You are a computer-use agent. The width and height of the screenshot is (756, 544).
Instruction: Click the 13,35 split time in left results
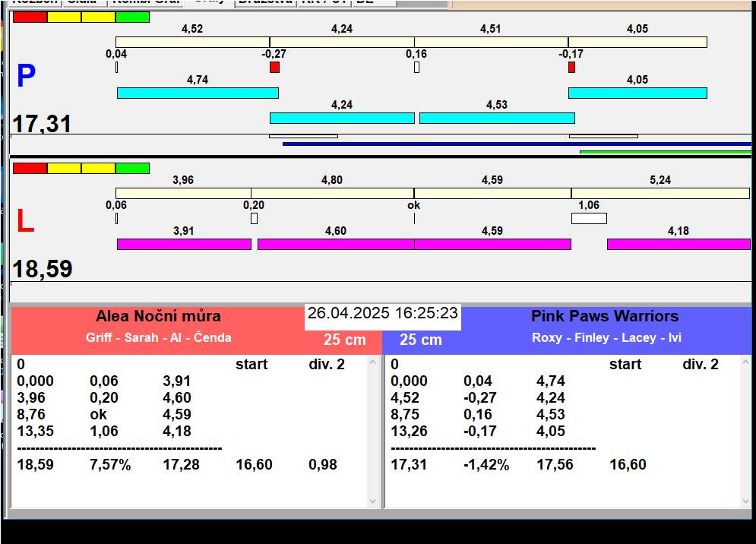pyautogui.click(x=36, y=431)
